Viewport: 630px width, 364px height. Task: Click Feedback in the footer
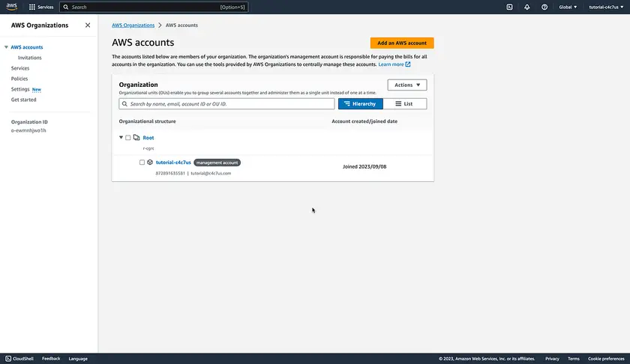(51, 358)
